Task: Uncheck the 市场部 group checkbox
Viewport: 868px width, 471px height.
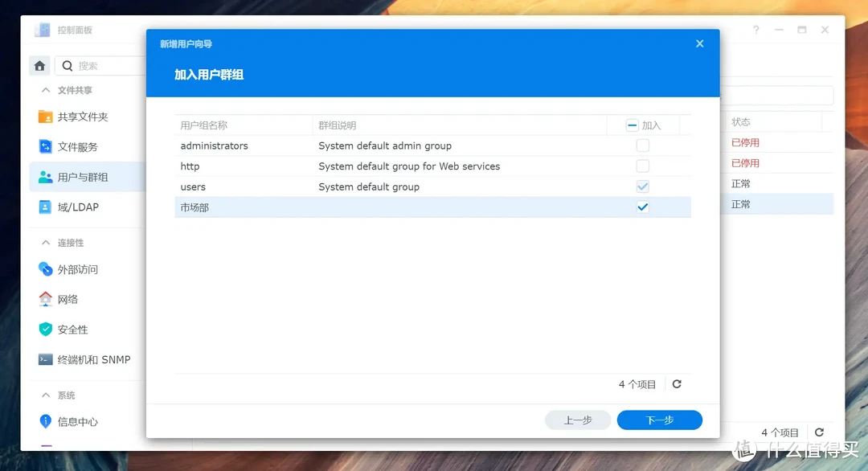Action: click(x=642, y=207)
